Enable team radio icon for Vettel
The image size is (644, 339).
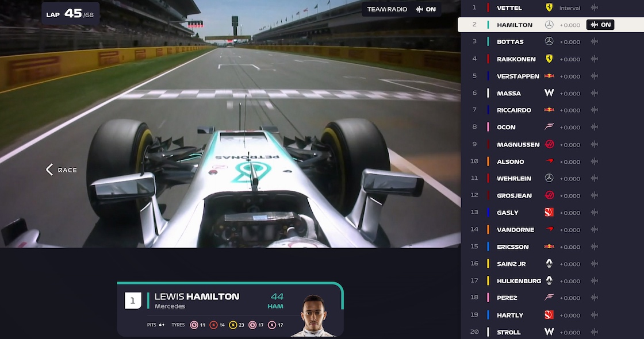pos(595,7)
